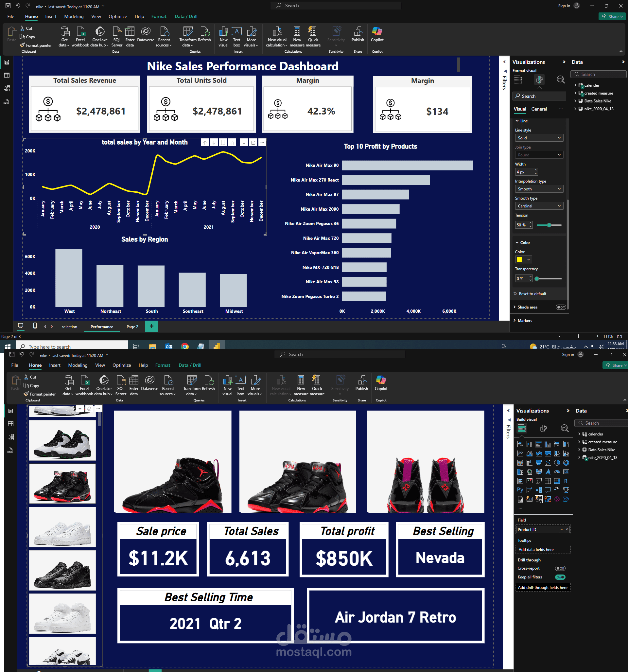Click Reset to default in upper window
Image resolution: width=628 pixels, height=672 pixels.
pos(530,294)
